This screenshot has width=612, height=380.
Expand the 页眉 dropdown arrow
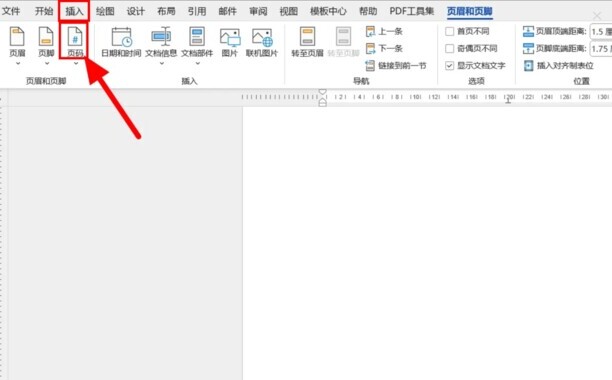pyautogui.click(x=18, y=63)
